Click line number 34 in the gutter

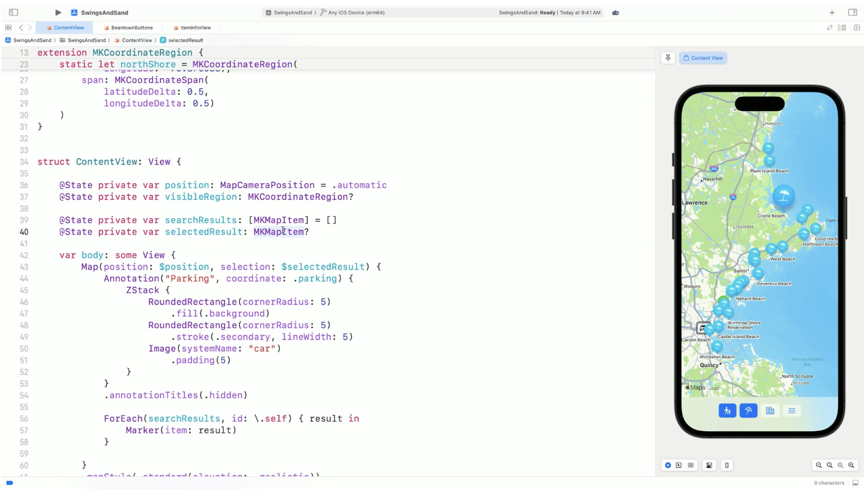(24, 162)
